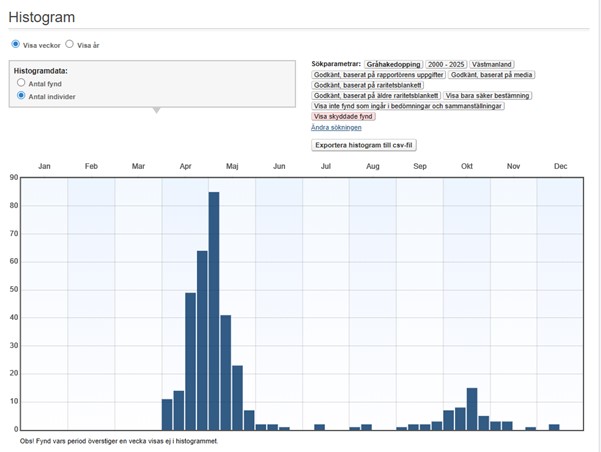Click the 'Ändra sökningen' link

pos(337,128)
